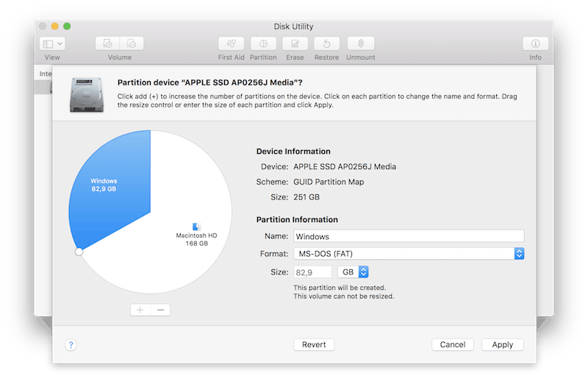The width and height of the screenshot is (588, 376).
Task: Click the 'APPLE SSD AP0256J Media' device value
Action: tap(345, 166)
